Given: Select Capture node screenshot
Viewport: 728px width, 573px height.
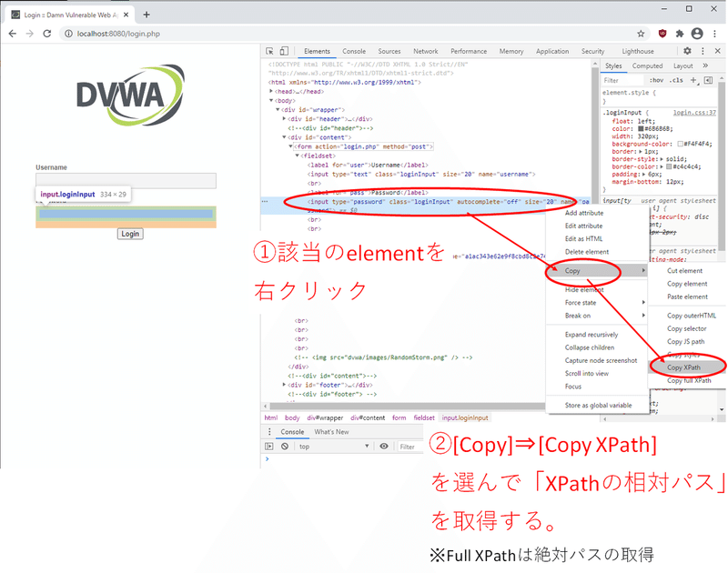Looking at the screenshot, I should click(601, 360).
